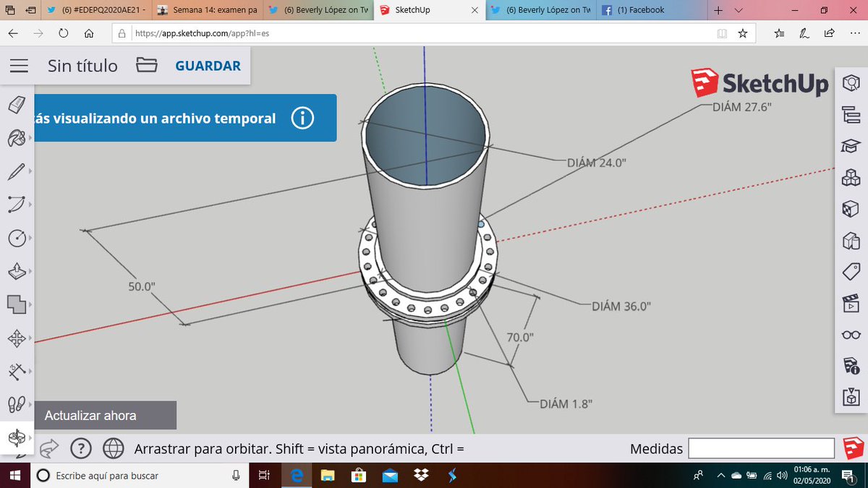This screenshot has width=868, height=488.
Task: Open the browser tab list chevron
Action: pos(738,10)
